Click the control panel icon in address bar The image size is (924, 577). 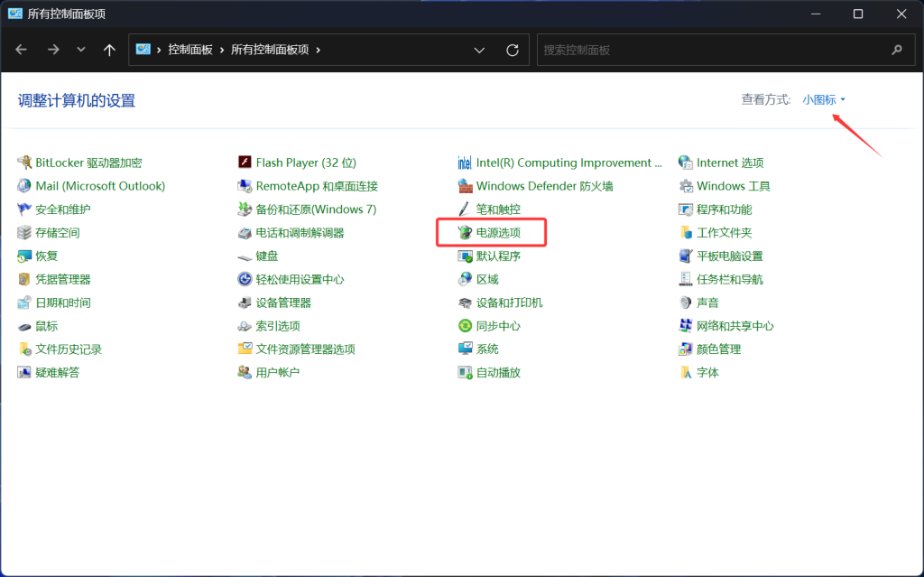tap(143, 49)
